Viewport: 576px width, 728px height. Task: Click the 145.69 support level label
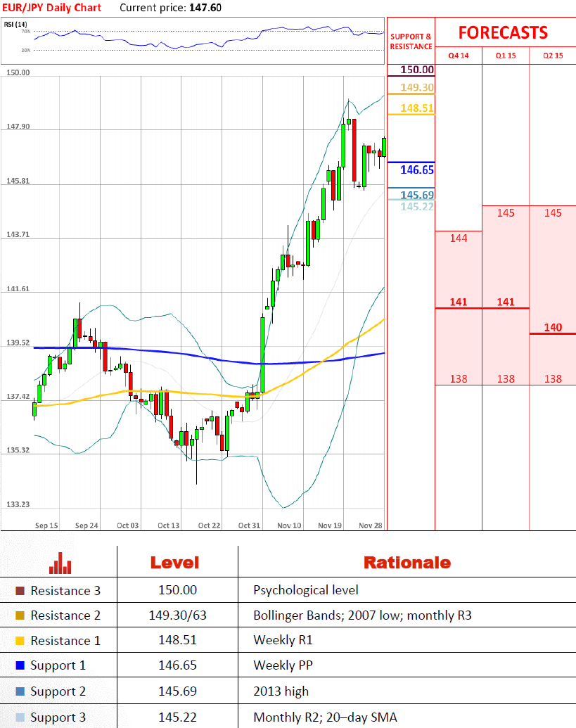(x=417, y=195)
